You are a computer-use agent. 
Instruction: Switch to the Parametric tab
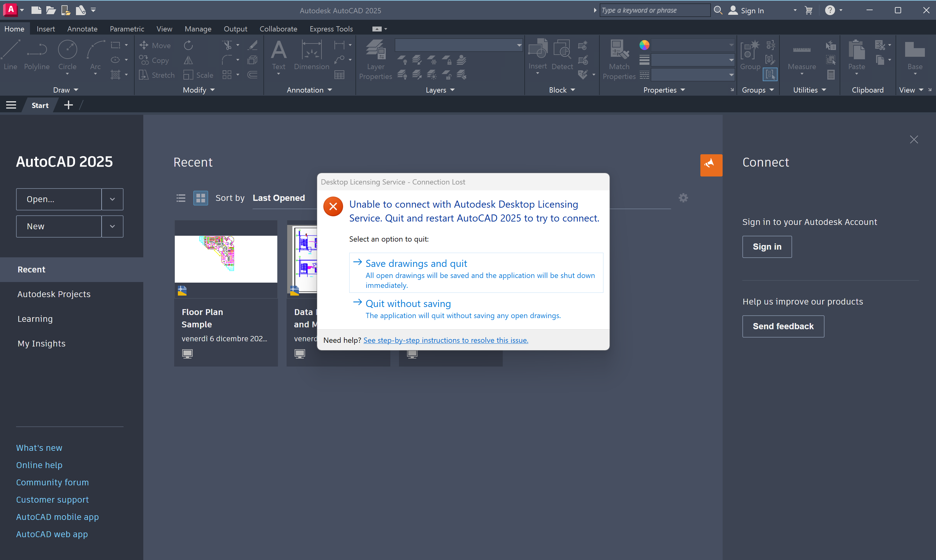tap(127, 29)
